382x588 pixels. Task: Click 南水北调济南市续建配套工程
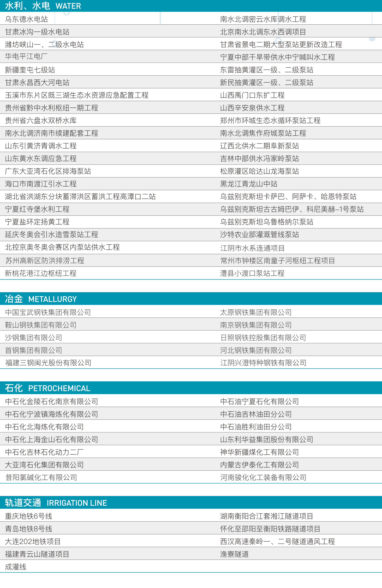pos(51,133)
